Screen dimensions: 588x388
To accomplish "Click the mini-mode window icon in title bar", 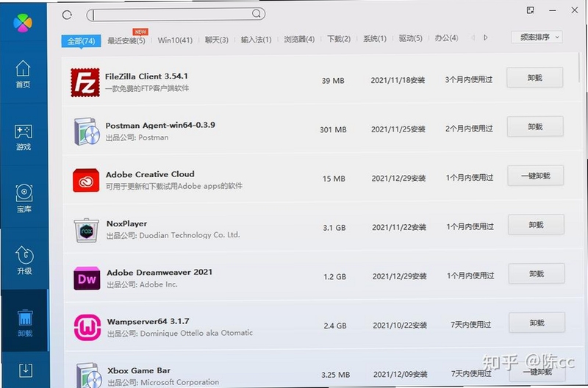I will 530,10.
